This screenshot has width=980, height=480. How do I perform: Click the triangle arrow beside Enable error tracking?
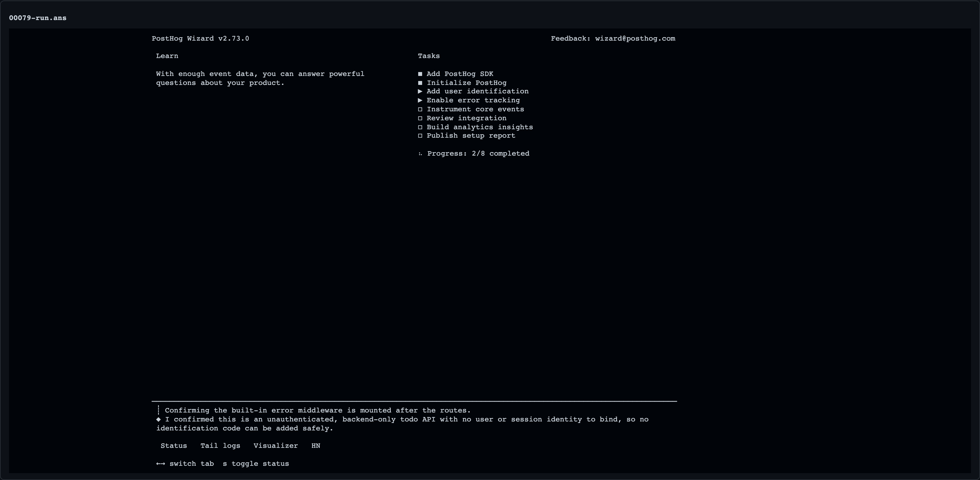[x=420, y=100]
